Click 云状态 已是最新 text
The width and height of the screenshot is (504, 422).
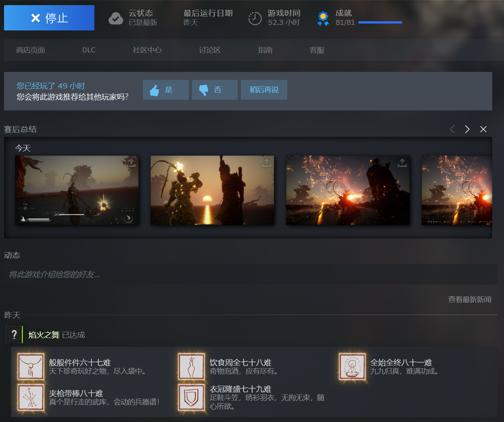(x=143, y=18)
